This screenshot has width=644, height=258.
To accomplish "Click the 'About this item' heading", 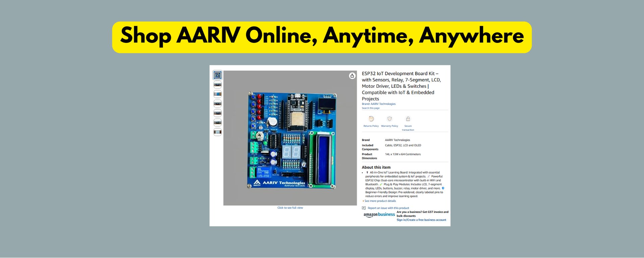I will coord(376,167).
